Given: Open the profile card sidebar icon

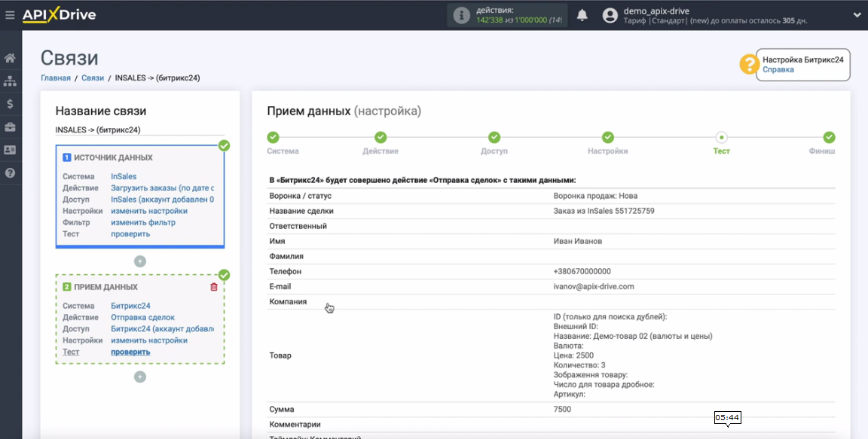Looking at the screenshot, I should (10, 150).
